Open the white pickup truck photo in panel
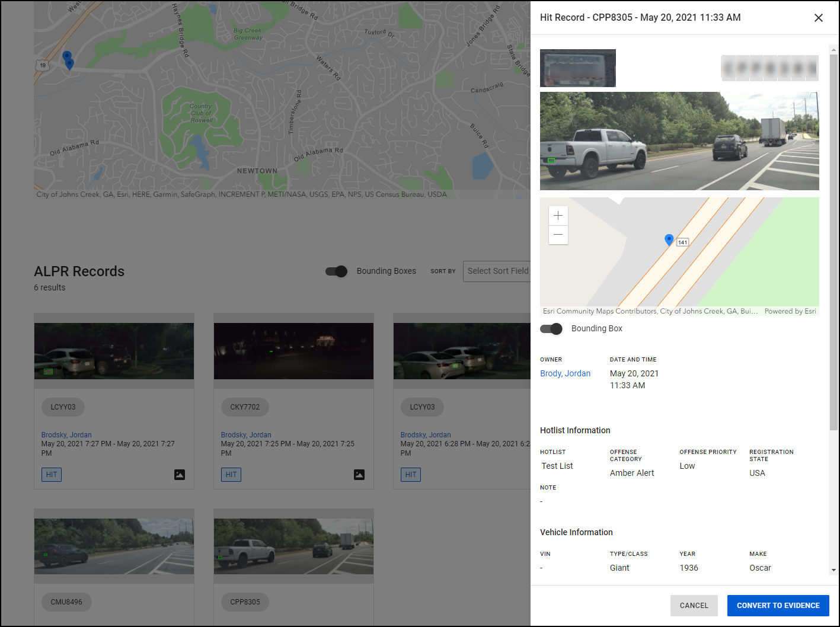 tap(679, 141)
